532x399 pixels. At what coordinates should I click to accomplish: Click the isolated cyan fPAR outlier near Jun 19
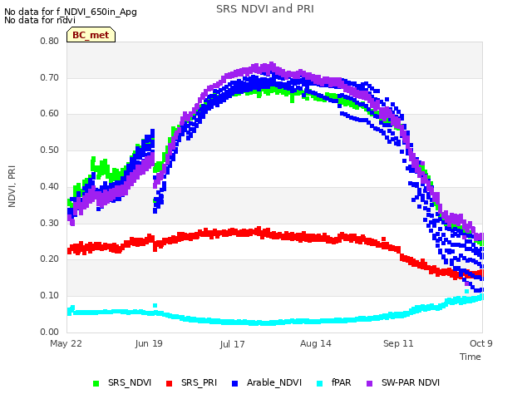click(155, 306)
